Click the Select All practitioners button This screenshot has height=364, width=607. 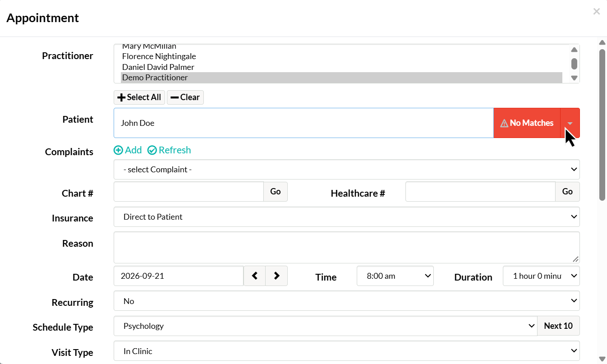coord(139,97)
